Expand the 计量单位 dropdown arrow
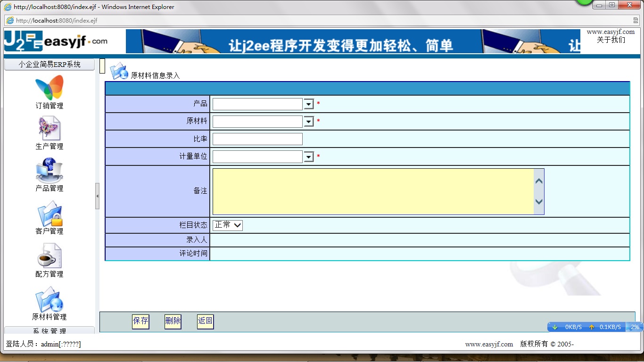The image size is (644, 362). [309, 156]
